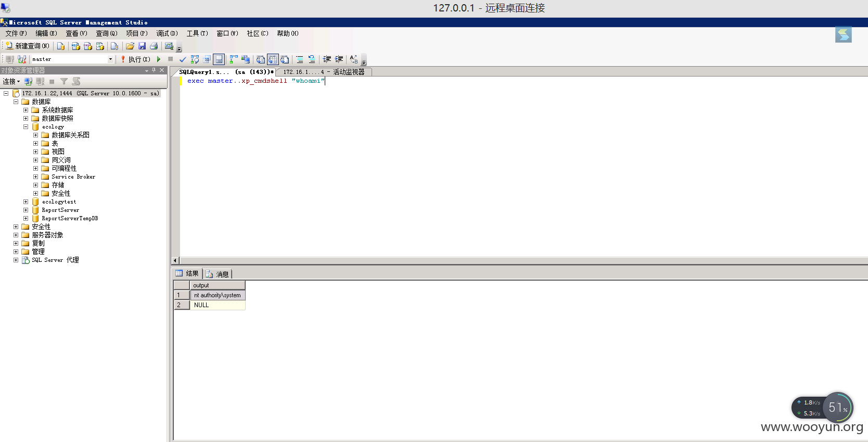Open the 帮助 (Help) menu
Image resolution: width=868 pixels, height=442 pixels.
288,33
